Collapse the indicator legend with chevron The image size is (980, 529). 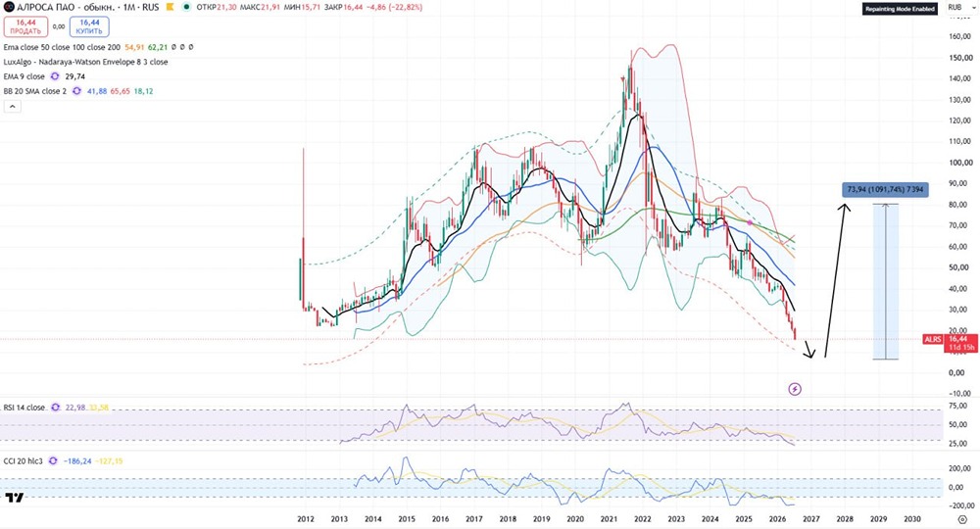(12, 107)
